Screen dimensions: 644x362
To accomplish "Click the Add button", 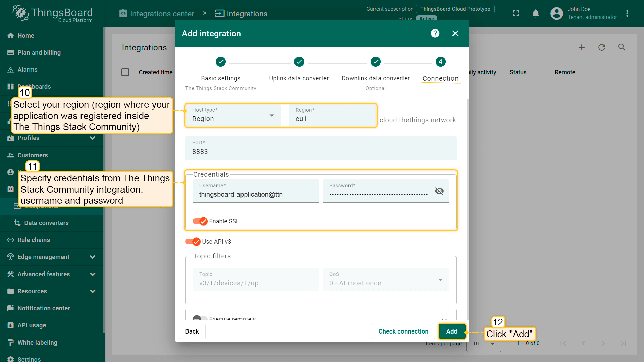I will pyautogui.click(x=451, y=331).
